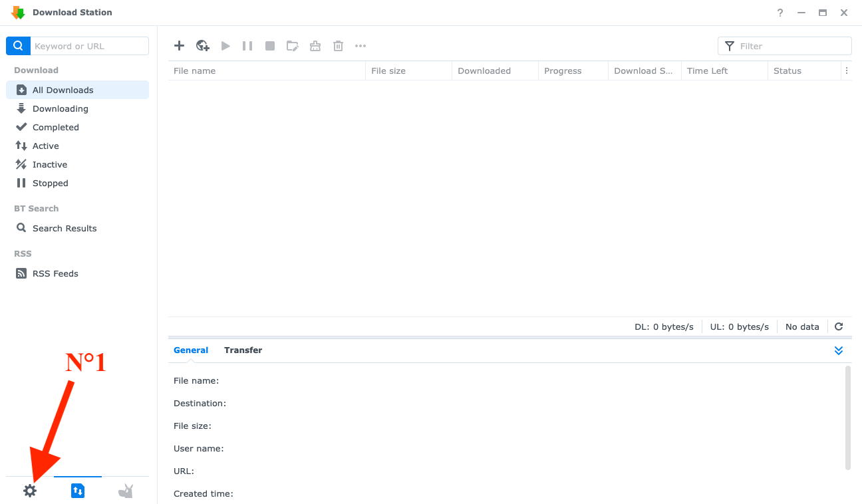Select the BT/HTTP transfer icon at bottom
The image size is (862, 504).
click(x=78, y=491)
